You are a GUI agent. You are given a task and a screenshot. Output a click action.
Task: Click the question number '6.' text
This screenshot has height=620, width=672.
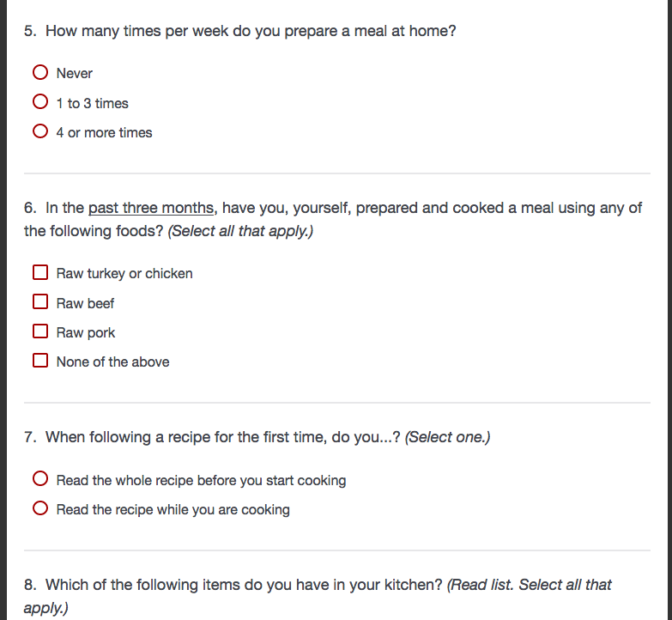[30, 208]
